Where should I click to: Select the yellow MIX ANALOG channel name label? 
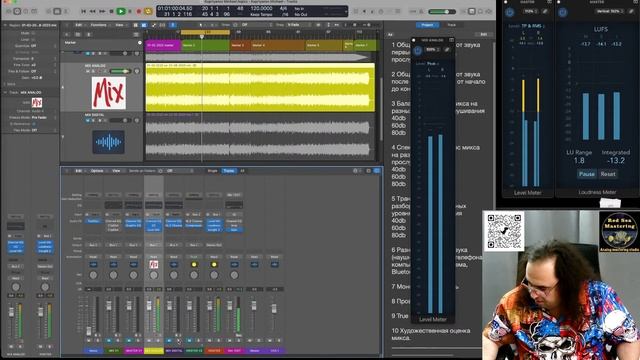[x=153, y=351]
